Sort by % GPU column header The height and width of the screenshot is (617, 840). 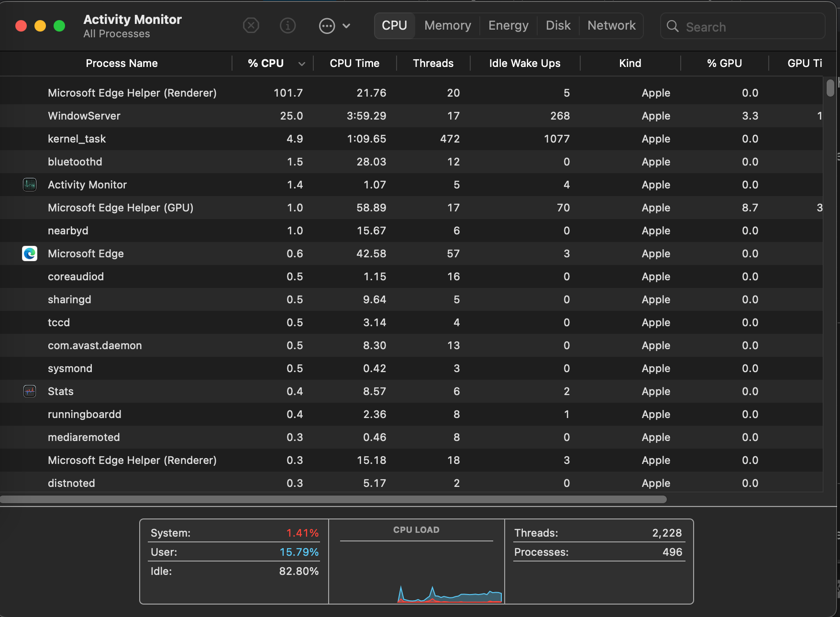724,63
